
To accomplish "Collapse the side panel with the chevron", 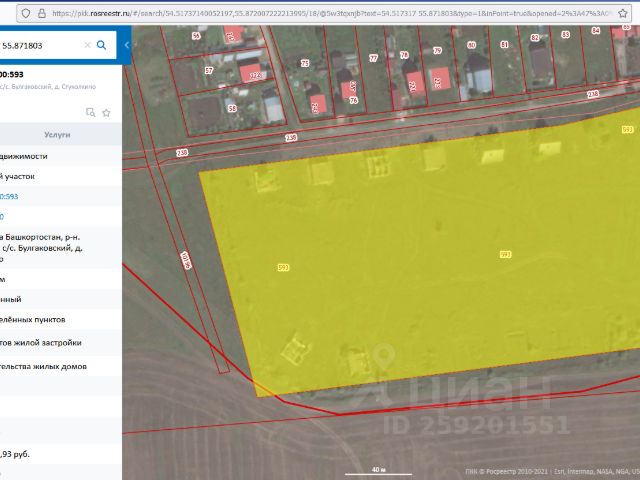I will 126,45.
